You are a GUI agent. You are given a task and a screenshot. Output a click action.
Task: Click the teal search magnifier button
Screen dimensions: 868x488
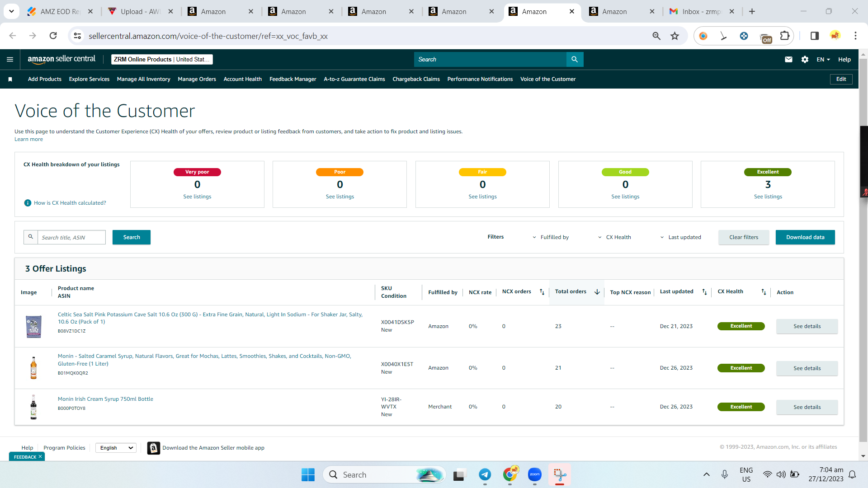click(575, 59)
